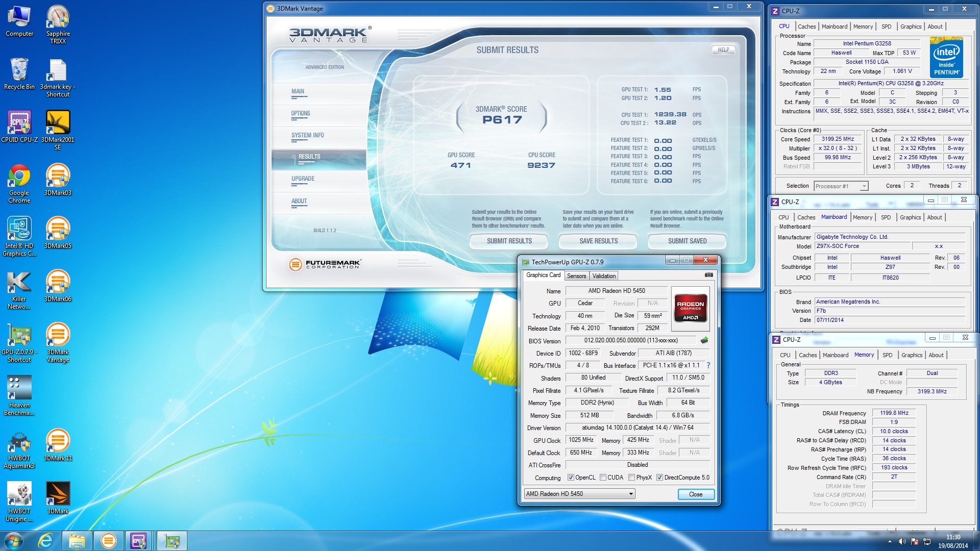
Task: Launch 3DMark05 desktop shortcut
Action: pyautogui.click(x=58, y=233)
